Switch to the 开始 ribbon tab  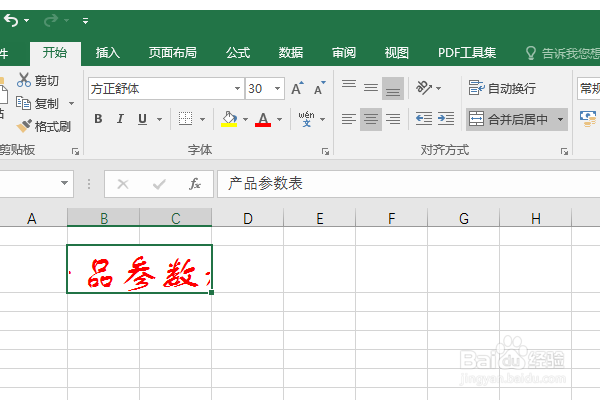coord(55,53)
